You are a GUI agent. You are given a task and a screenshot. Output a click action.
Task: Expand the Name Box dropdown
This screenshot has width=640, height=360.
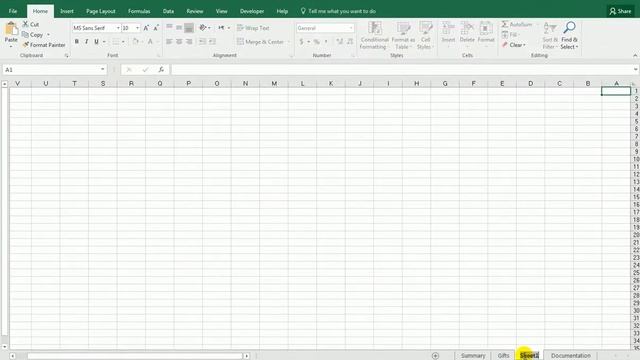[x=102, y=69]
